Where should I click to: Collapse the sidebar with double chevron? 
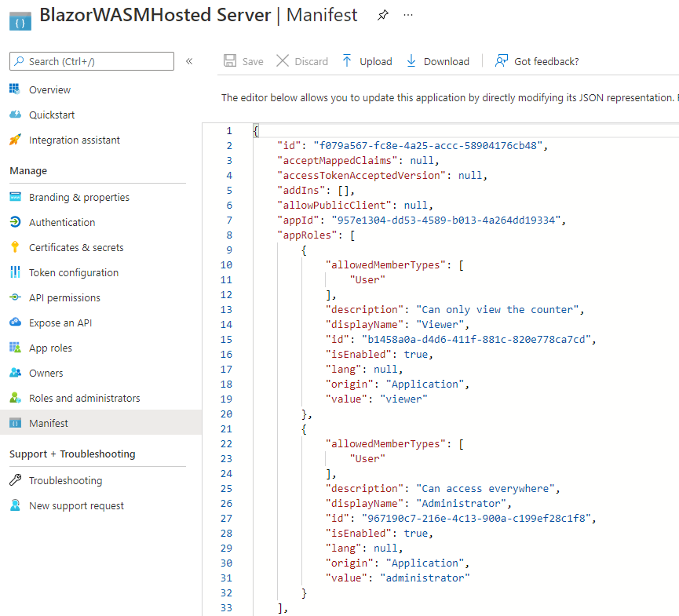(x=189, y=61)
